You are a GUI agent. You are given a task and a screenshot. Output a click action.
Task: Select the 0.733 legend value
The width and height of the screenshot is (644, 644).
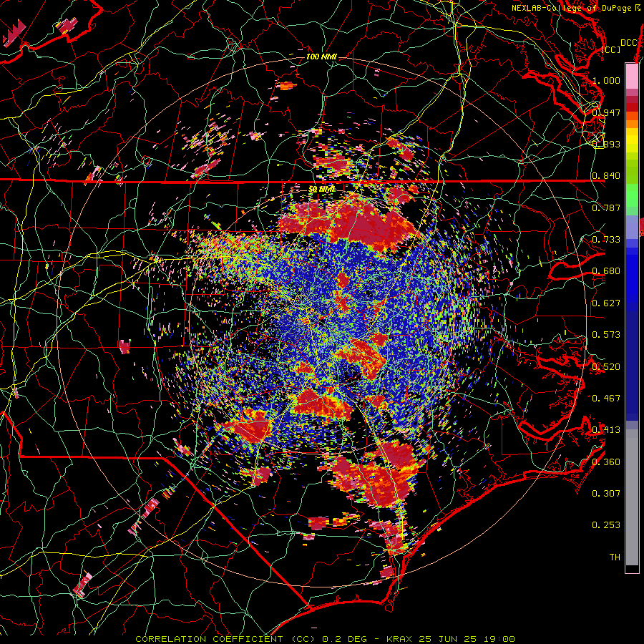tap(606, 239)
